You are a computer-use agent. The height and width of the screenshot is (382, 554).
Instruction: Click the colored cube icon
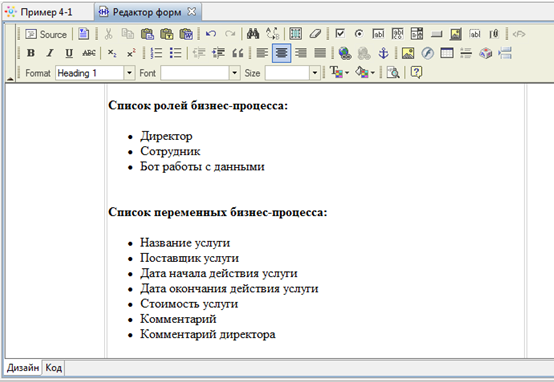(x=485, y=53)
